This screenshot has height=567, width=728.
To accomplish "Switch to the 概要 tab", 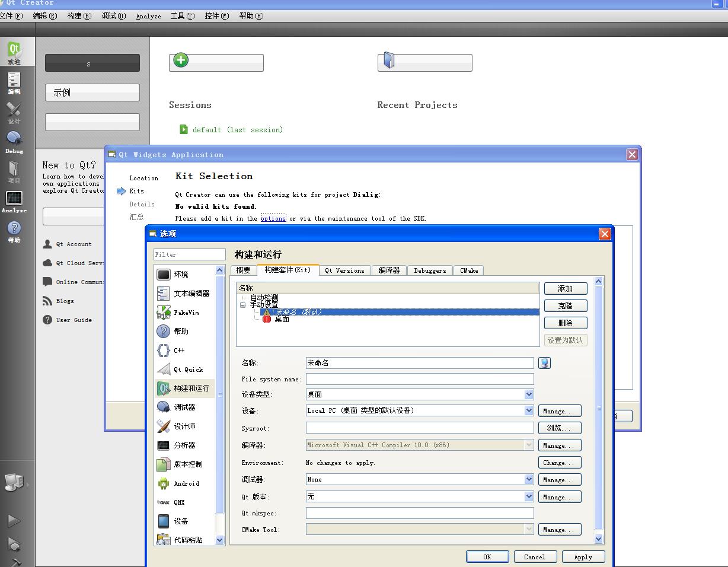I will (x=244, y=270).
